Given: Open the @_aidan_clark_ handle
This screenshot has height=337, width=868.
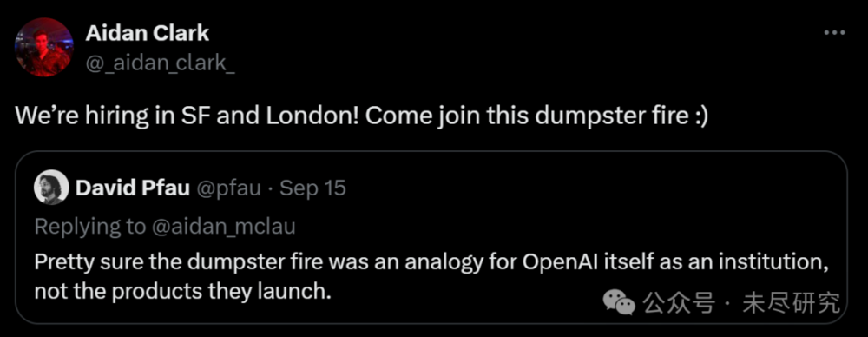Looking at the screenshot, I should click(160, 63).
